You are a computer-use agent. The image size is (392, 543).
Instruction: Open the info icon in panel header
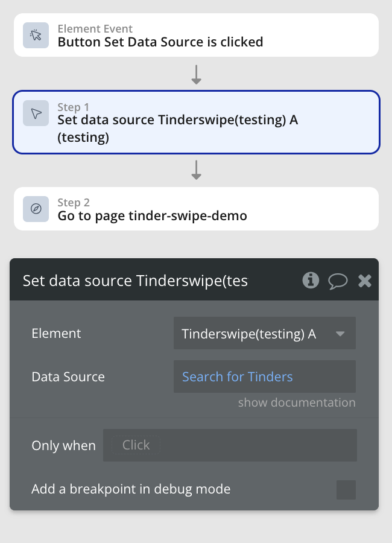click(x=311, y=280)
